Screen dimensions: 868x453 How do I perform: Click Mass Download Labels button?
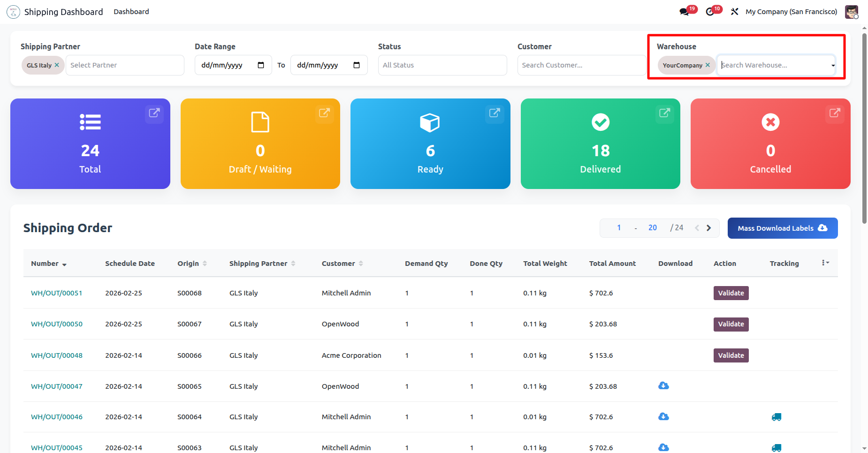pos(782,228)
